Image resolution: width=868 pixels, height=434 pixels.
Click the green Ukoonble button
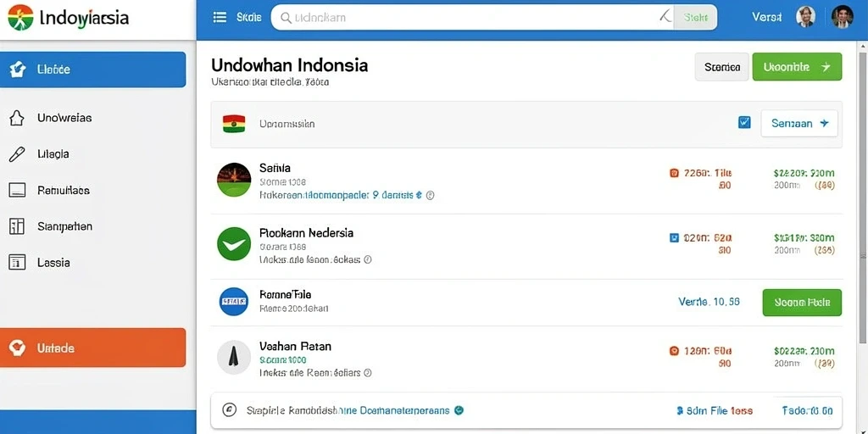[797, 67]
